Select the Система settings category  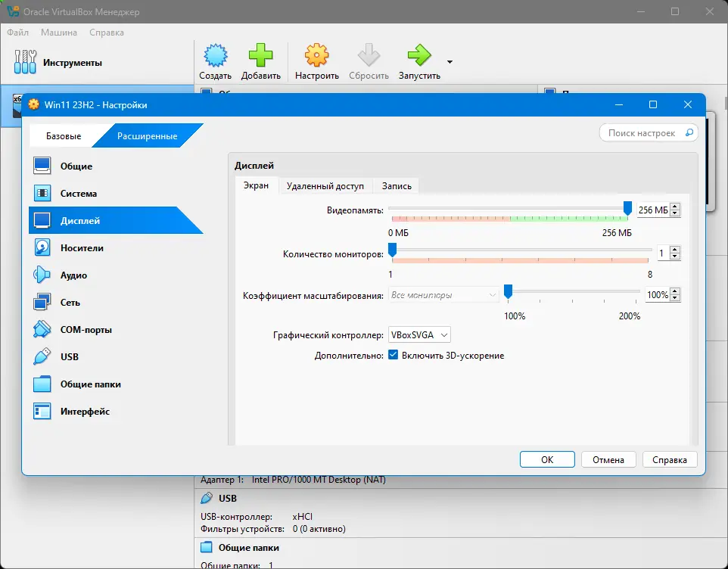116,194
